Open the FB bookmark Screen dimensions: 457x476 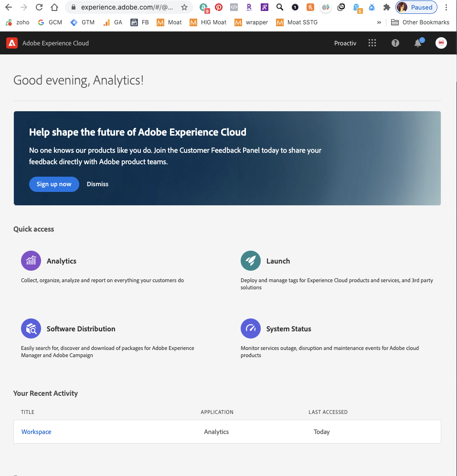pos(139,22)
